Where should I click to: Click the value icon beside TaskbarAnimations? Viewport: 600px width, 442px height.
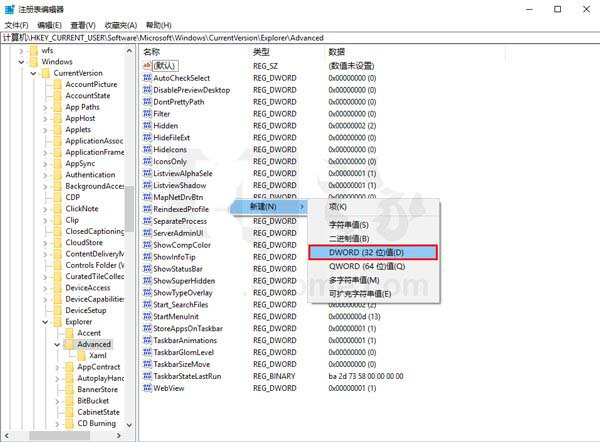tap(147, 340)
